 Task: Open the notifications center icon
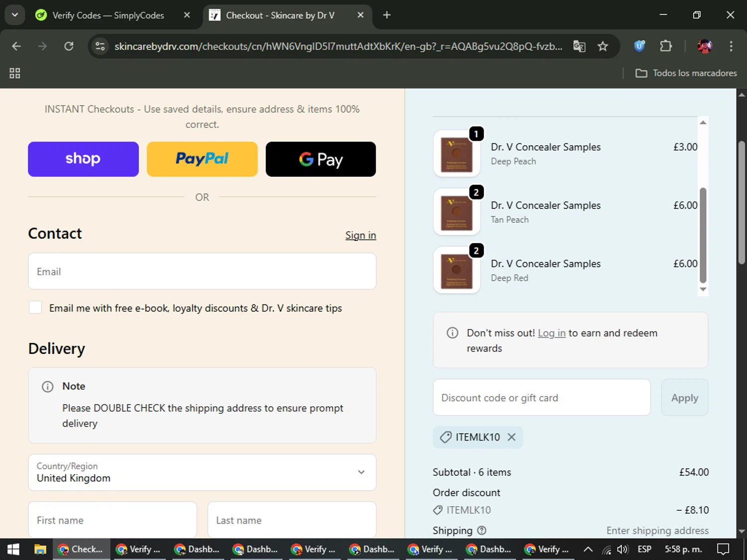click(723, 549)
